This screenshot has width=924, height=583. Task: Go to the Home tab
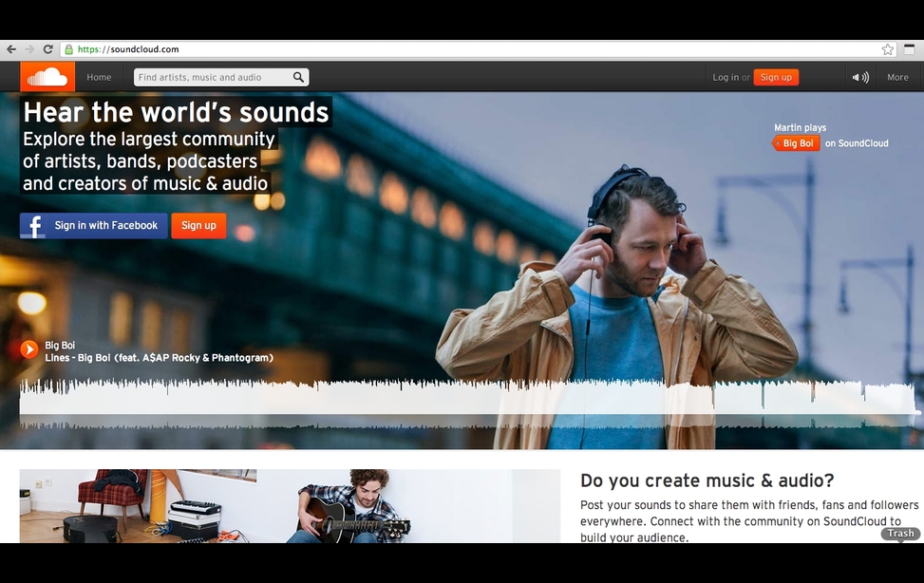pyautogui.click(x=99, y=77)
